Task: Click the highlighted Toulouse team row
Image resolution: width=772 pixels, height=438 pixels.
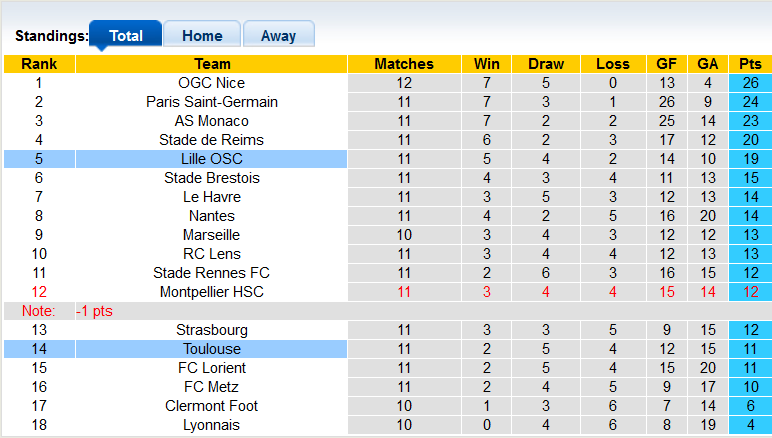Action: (x=211, y=349)
